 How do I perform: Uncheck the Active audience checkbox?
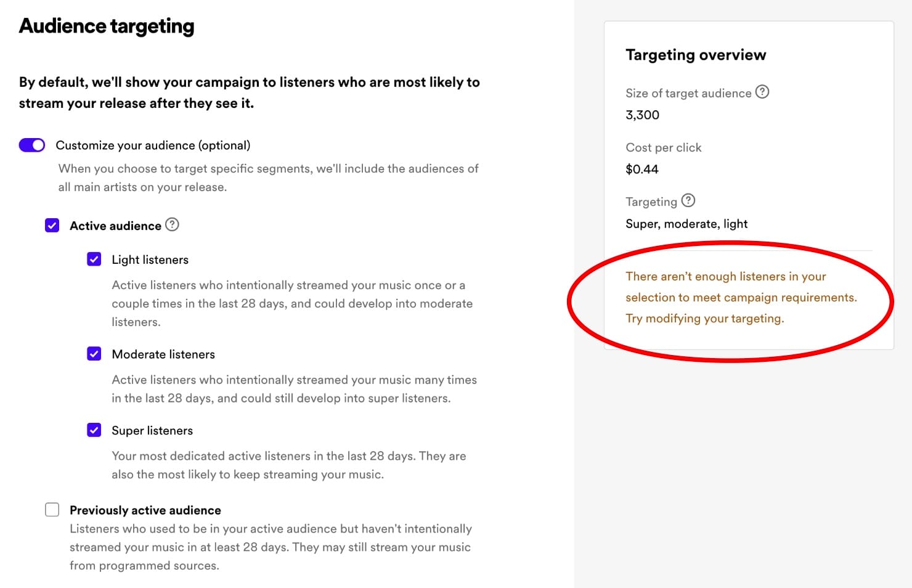(52, 226)
